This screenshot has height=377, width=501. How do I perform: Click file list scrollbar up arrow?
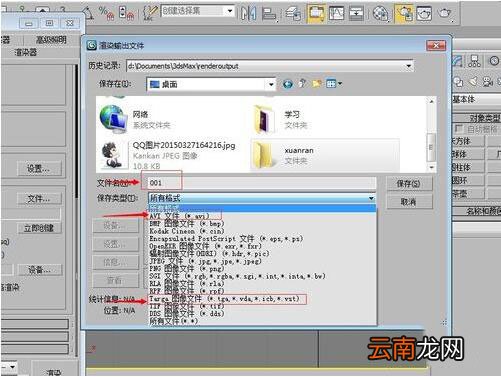[432, 101]
